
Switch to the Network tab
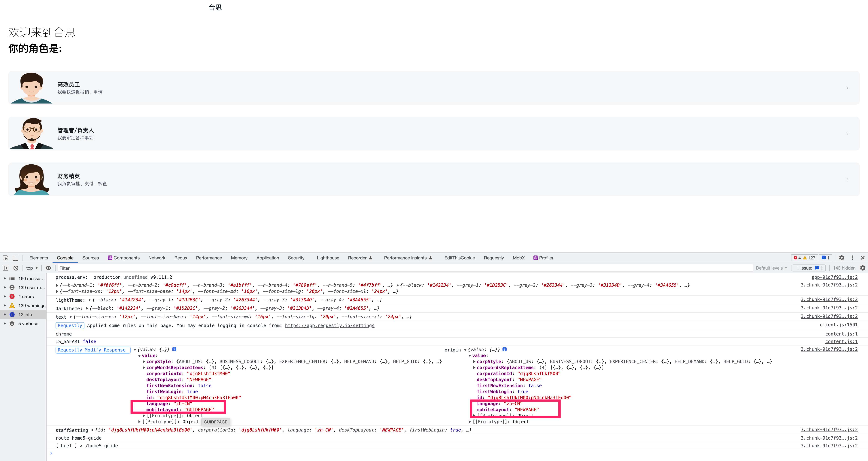pyautogui.click(x=157, y=258)
